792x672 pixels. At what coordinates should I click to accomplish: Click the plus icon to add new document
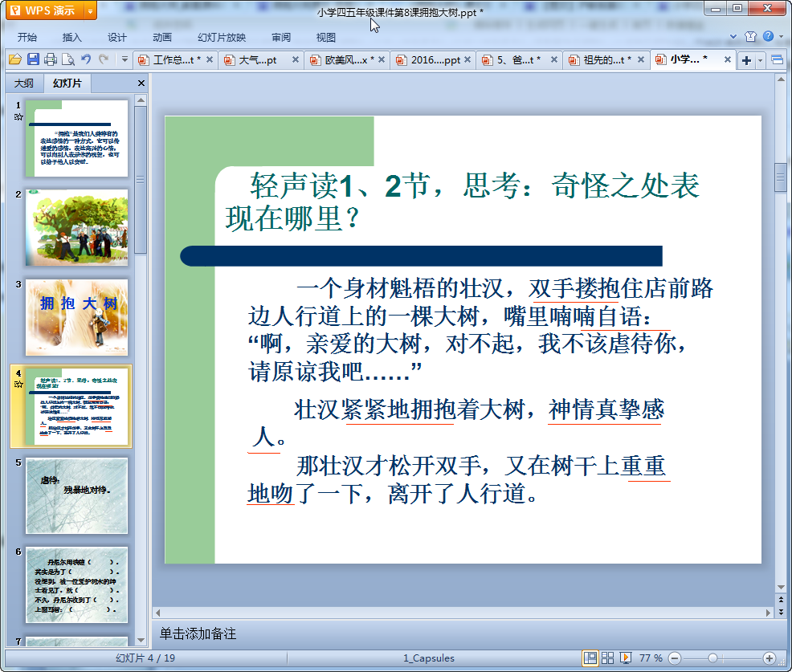(746, 60)
